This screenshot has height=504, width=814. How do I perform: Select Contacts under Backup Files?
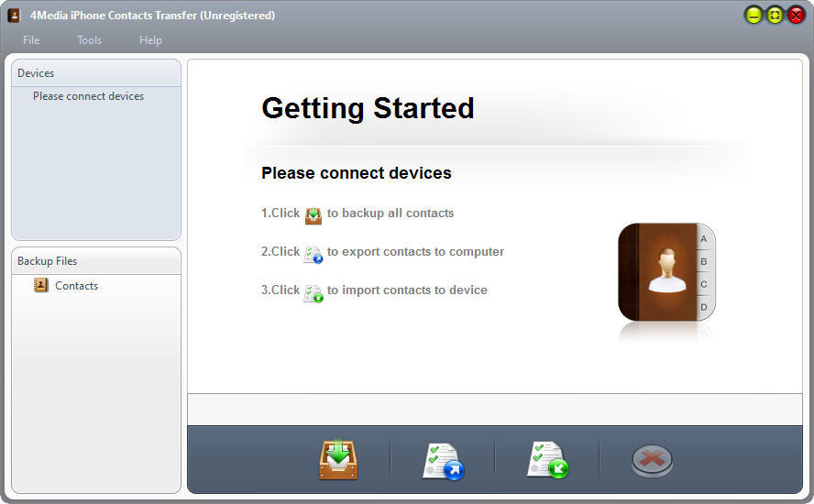pyautogui.click(x=76, y=286)
